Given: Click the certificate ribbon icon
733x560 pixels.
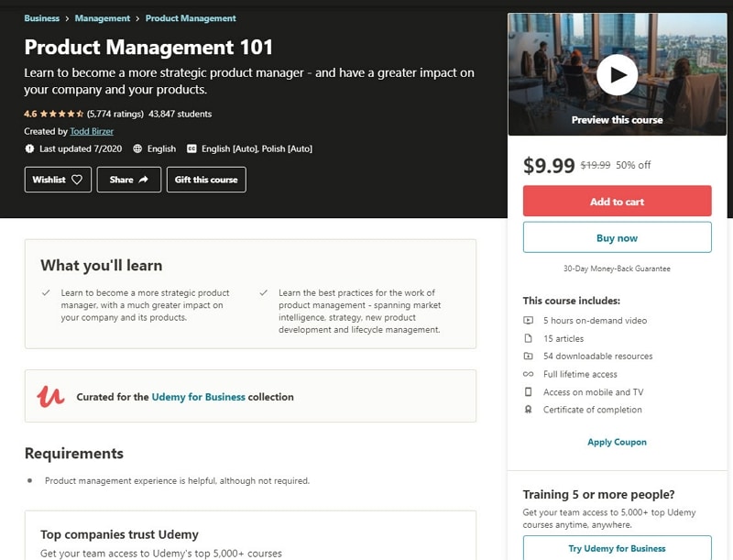Looking at the screenshot, I should pos(528,410).
